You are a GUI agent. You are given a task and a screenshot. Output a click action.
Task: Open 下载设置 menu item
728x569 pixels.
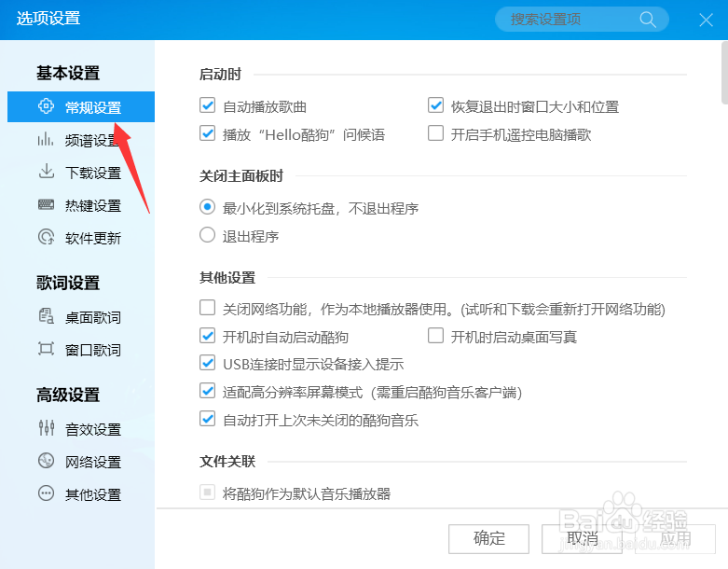click(x=81, y=173)
